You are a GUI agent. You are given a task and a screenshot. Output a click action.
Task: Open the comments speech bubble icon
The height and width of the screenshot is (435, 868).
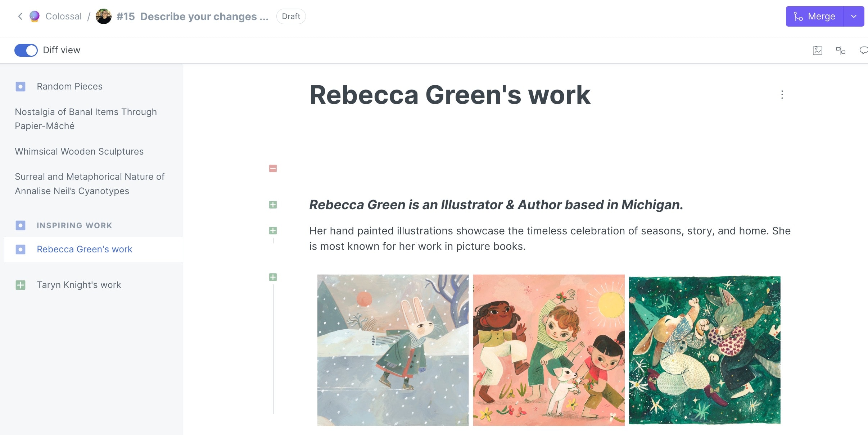pos(863,50)
